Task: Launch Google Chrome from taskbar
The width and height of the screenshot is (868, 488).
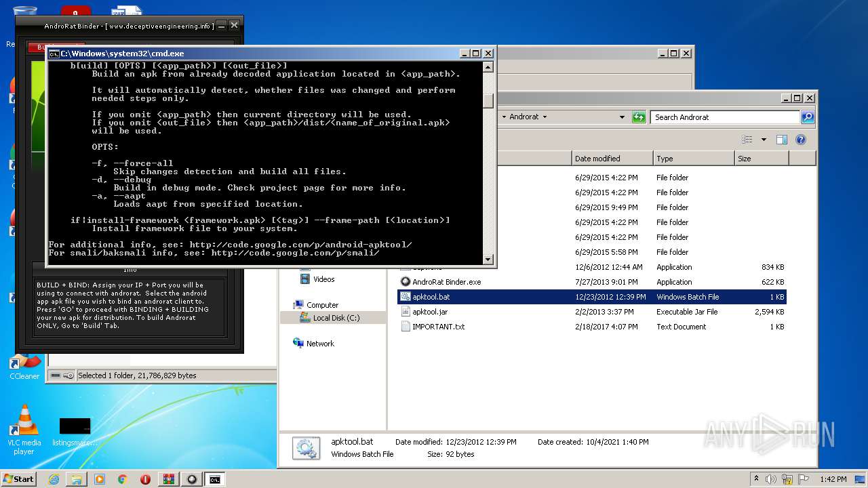Action: (x=122, y=479)
